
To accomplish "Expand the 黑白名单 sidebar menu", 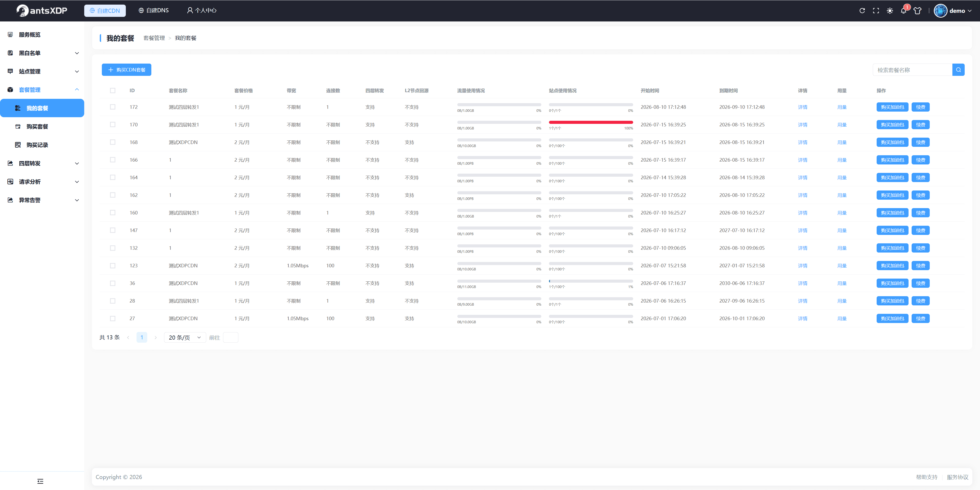I will pyautogui.click(x=42, y=53).
